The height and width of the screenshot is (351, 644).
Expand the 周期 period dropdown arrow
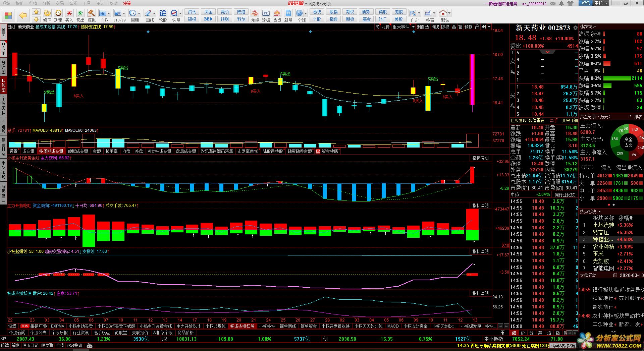pos(139,13)
